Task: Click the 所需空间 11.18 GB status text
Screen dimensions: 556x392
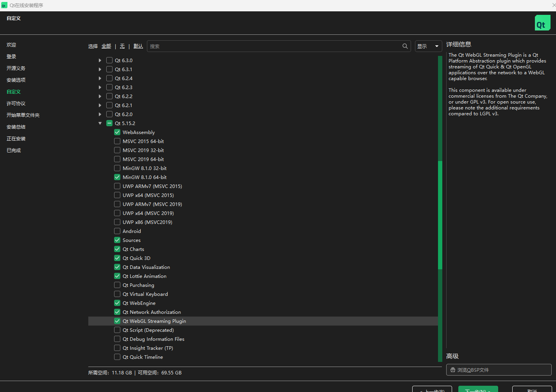Action: [x=110, y=373]
